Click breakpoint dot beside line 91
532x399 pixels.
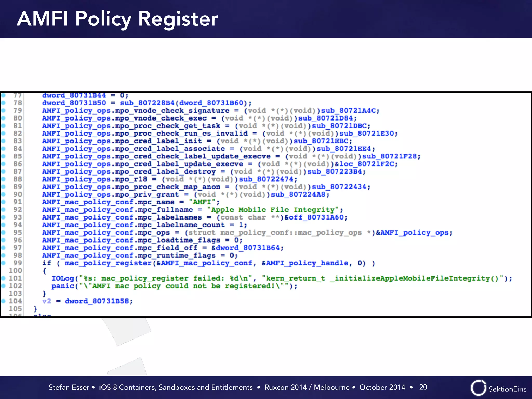pyautogui.click(x=3, y=202)
